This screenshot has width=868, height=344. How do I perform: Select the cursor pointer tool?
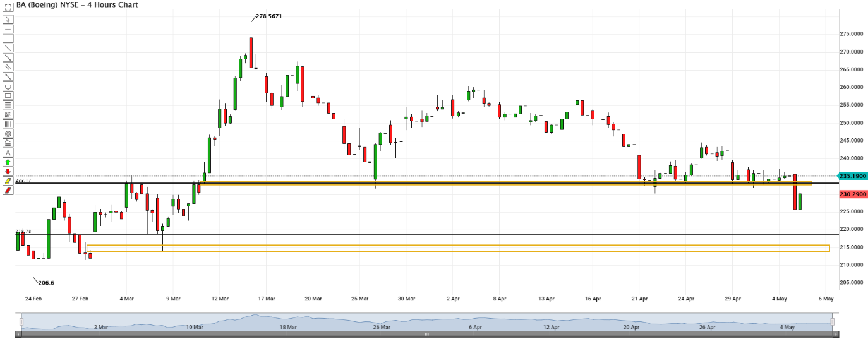(8, 20)
